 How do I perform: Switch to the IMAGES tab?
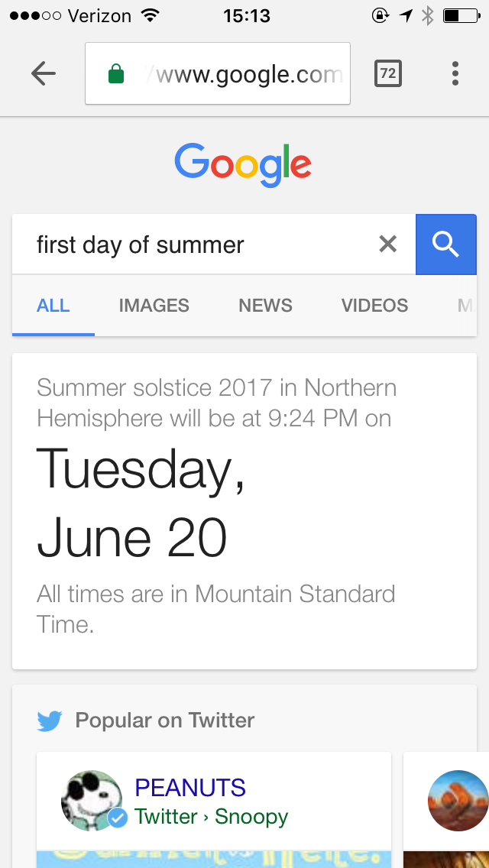[x=154, y=306]
